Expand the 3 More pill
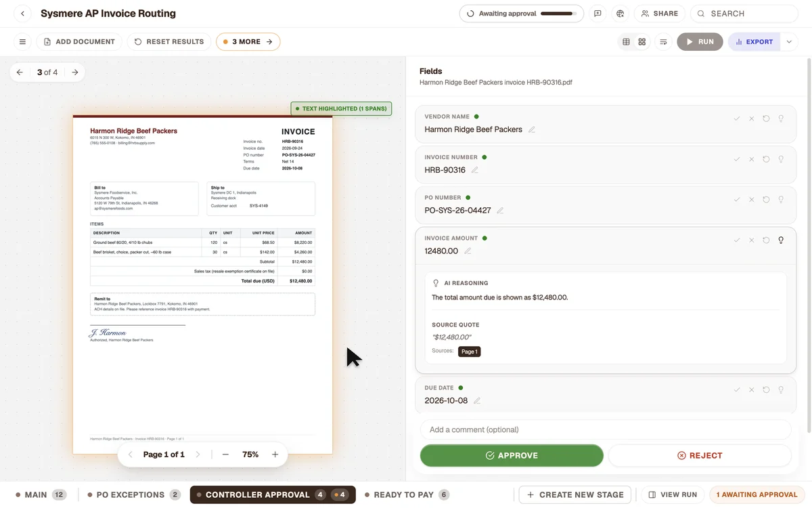This screenshot has height=508, width=812. click(248, 42)
